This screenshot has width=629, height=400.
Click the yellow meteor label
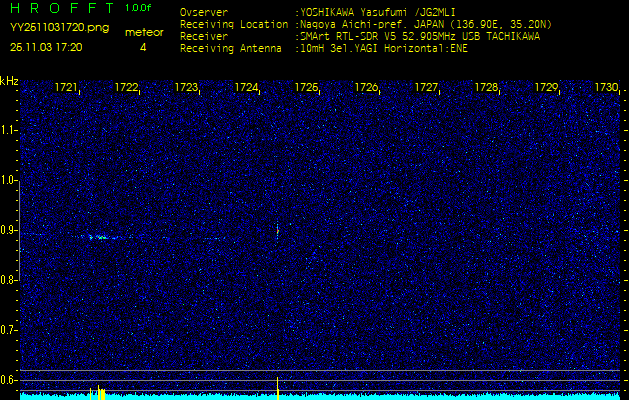pos(143,32)
